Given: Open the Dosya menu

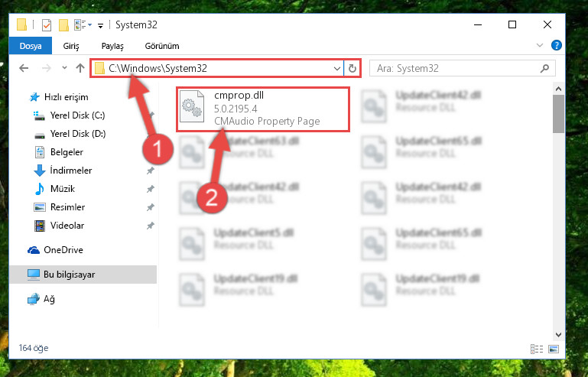Looking at the screenshot, I should [x=31, y=46].
